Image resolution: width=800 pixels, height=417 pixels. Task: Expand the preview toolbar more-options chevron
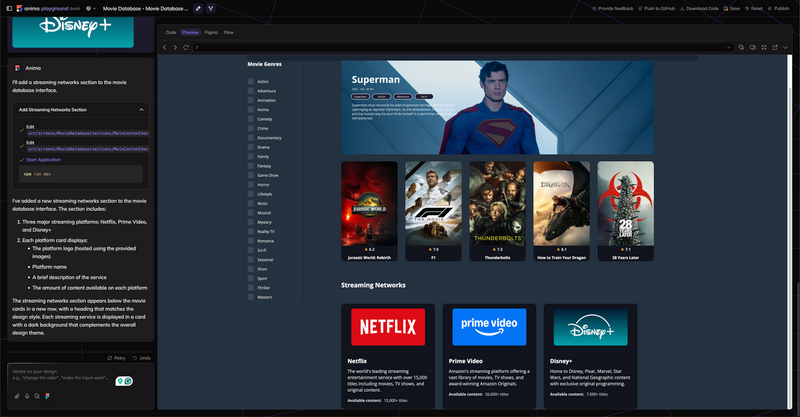click(785, 47)
